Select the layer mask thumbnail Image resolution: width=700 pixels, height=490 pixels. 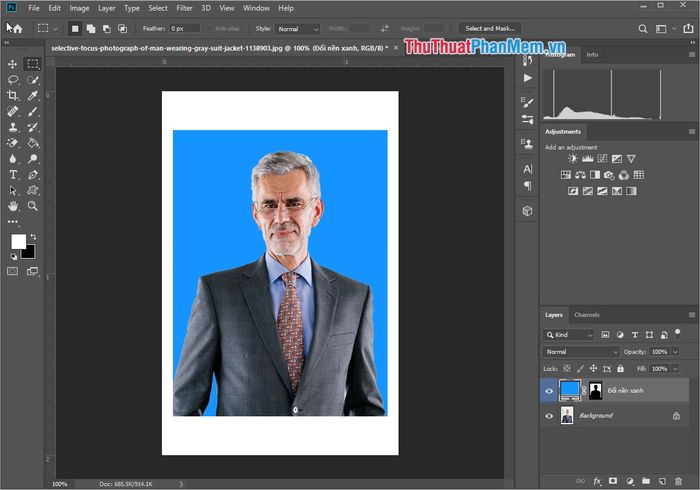[595, 390]
